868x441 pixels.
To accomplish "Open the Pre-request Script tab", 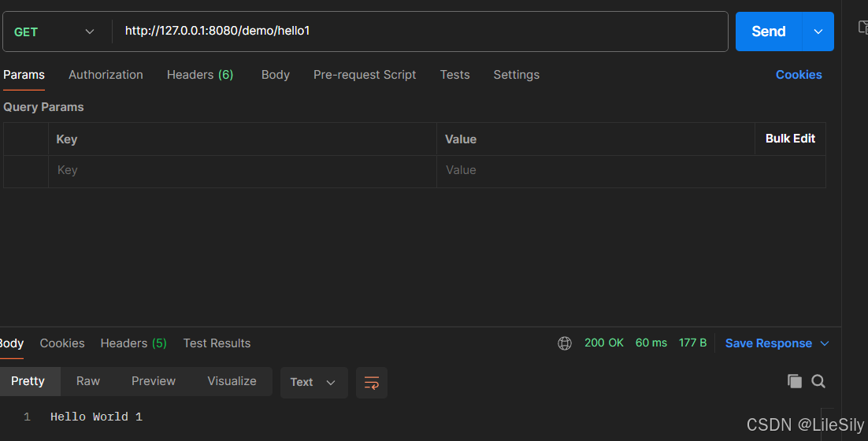I will [365, 75].
